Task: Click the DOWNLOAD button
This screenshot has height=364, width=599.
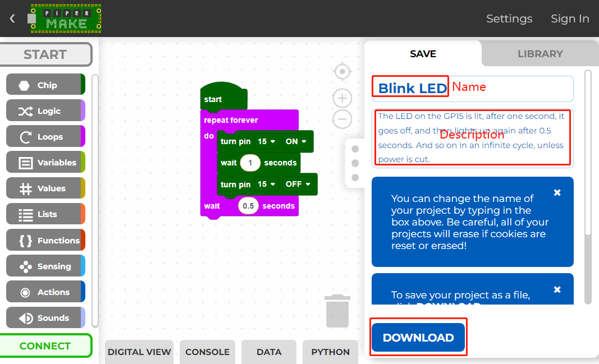Action: 418,337
